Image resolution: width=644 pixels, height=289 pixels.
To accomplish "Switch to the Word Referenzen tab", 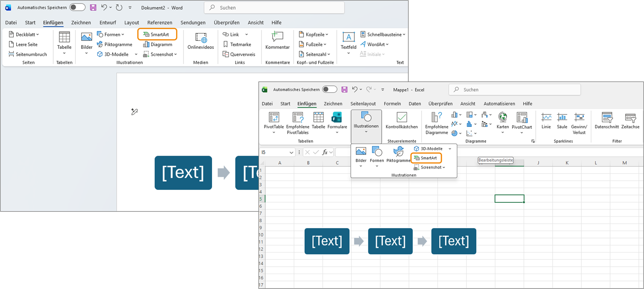I will [x=159, y=23].
